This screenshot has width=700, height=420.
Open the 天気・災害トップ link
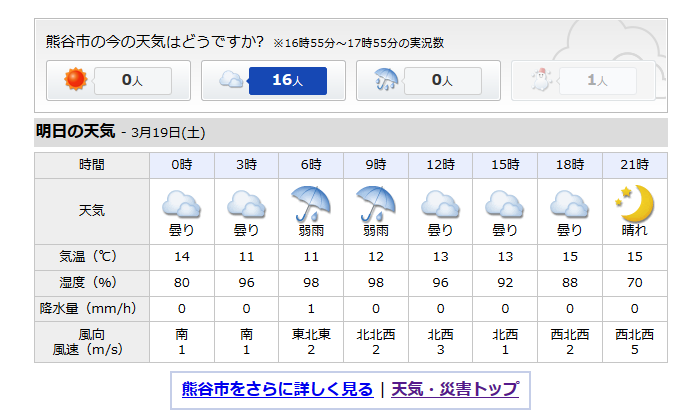(x=455, y=389)
